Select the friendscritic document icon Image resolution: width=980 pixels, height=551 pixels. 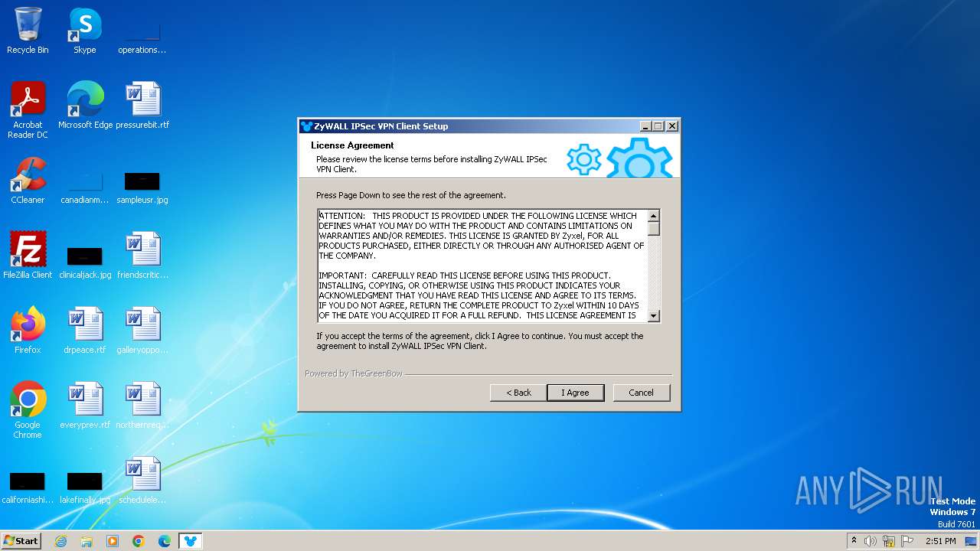[142, 256]
